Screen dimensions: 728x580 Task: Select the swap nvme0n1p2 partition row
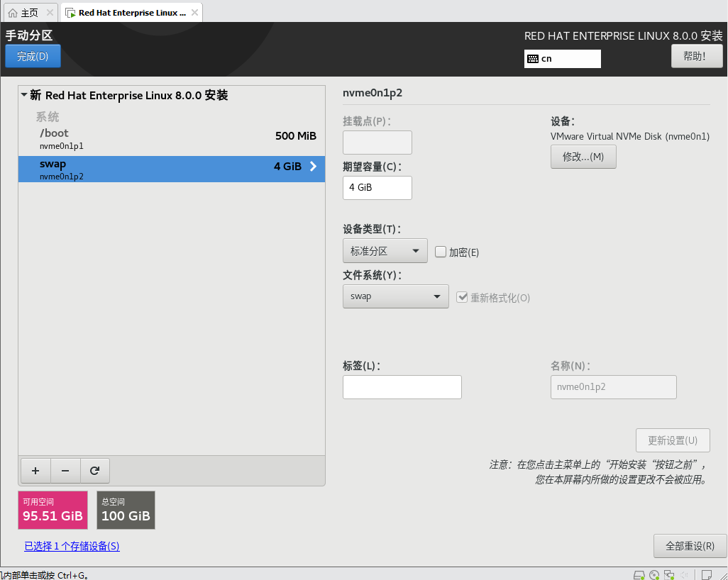[x=172, y=169]
